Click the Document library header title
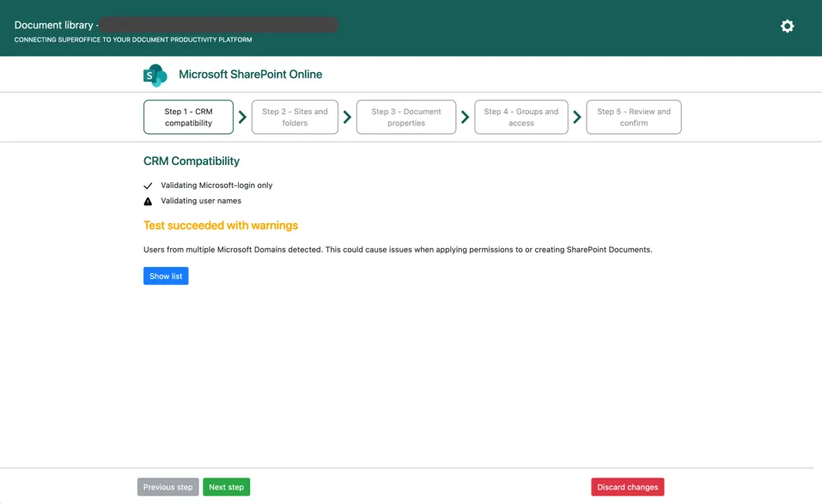 point(54,25)
